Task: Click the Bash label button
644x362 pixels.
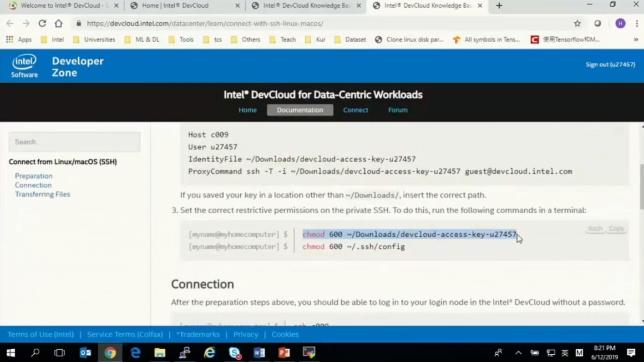Action: click(595, 228)
